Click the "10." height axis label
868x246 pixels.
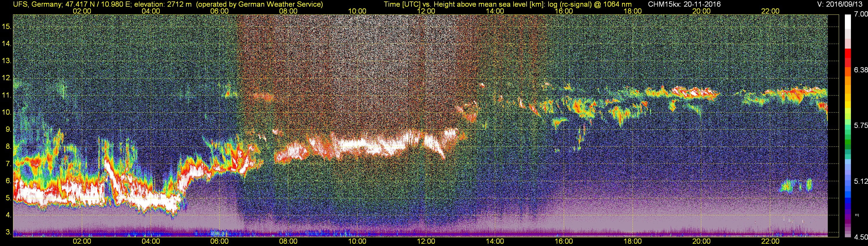tap(7, 112)
